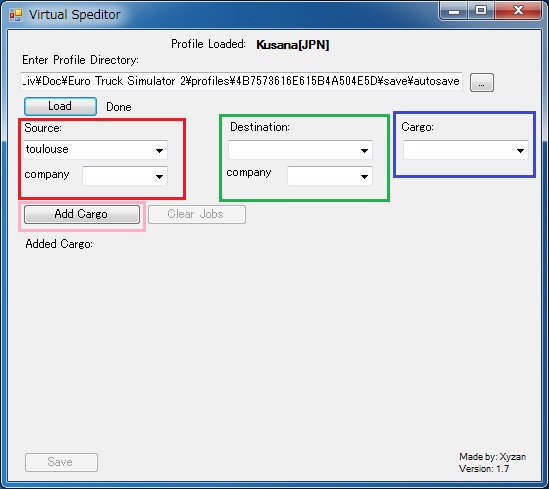
Task: Click the Load button
Action: pyautogui.click(x=60, y=106)
